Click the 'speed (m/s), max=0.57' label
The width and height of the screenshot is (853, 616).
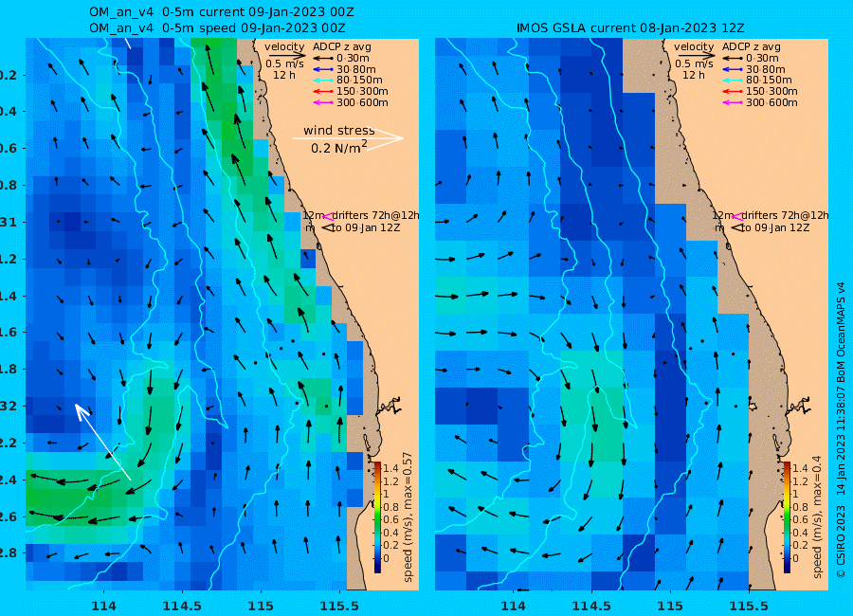point(408,516)
